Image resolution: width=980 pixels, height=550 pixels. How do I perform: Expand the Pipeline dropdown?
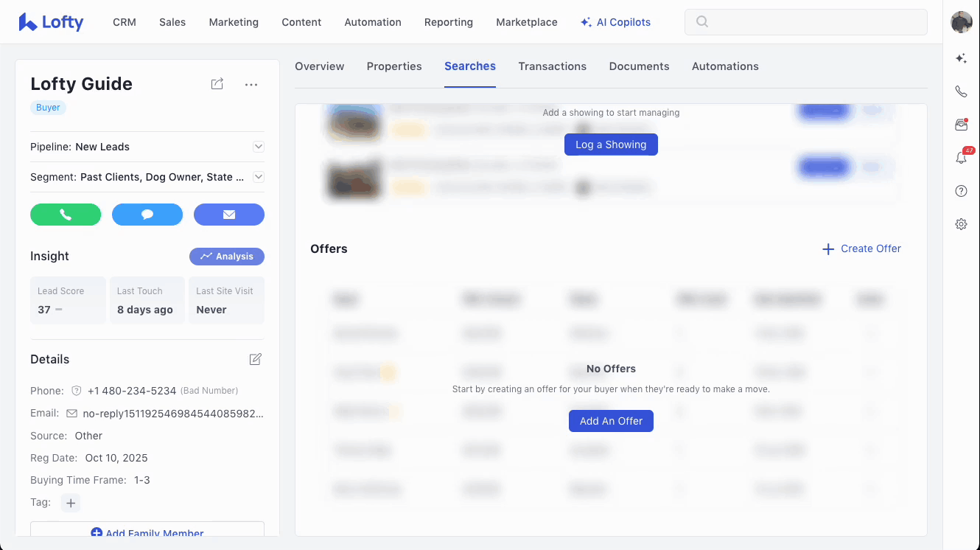click(258, 147)
